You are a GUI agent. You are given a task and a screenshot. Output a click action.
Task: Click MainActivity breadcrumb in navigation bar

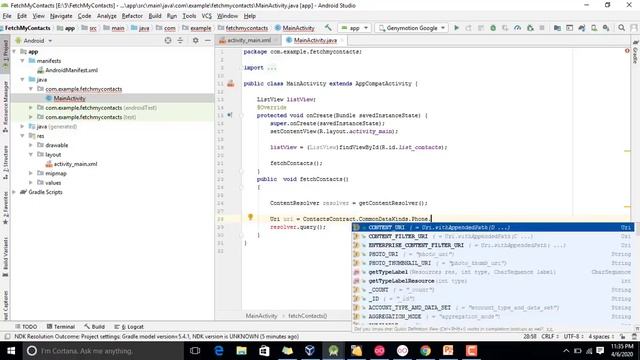(x=295, y=28)
